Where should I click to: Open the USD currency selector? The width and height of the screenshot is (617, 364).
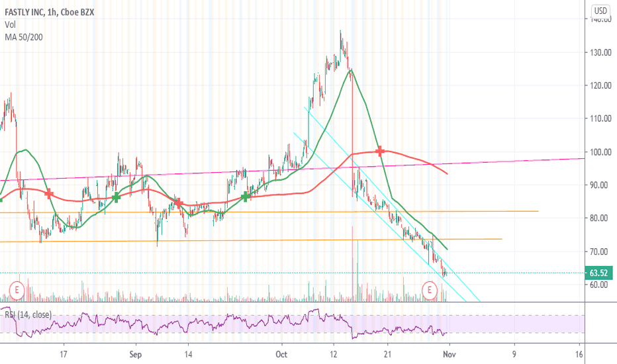click(601, 10)
